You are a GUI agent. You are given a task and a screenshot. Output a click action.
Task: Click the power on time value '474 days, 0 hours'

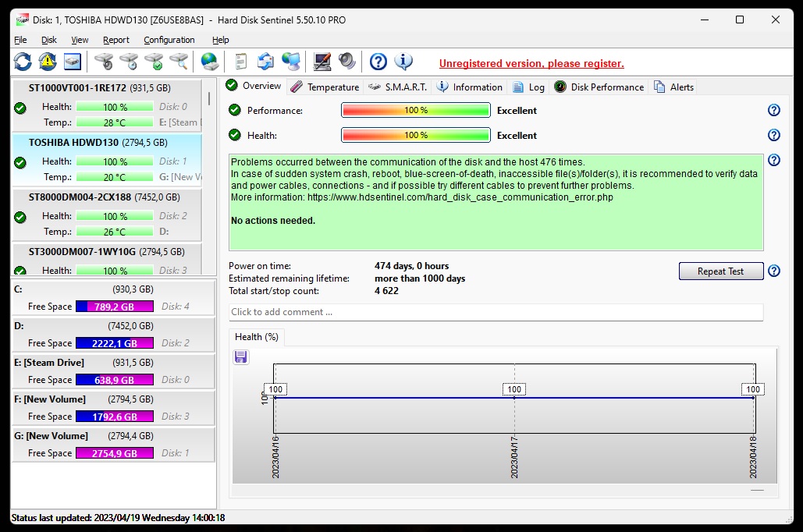click(x=412, y=266)
